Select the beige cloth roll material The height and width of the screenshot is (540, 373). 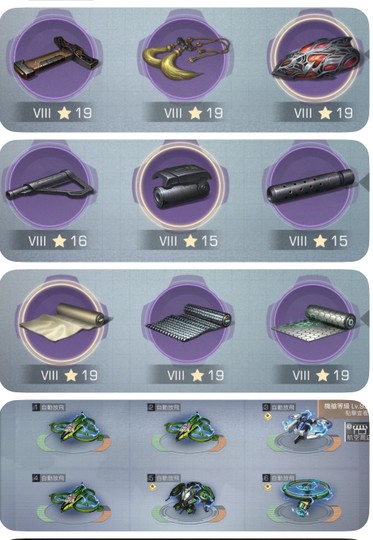point(64,321)
